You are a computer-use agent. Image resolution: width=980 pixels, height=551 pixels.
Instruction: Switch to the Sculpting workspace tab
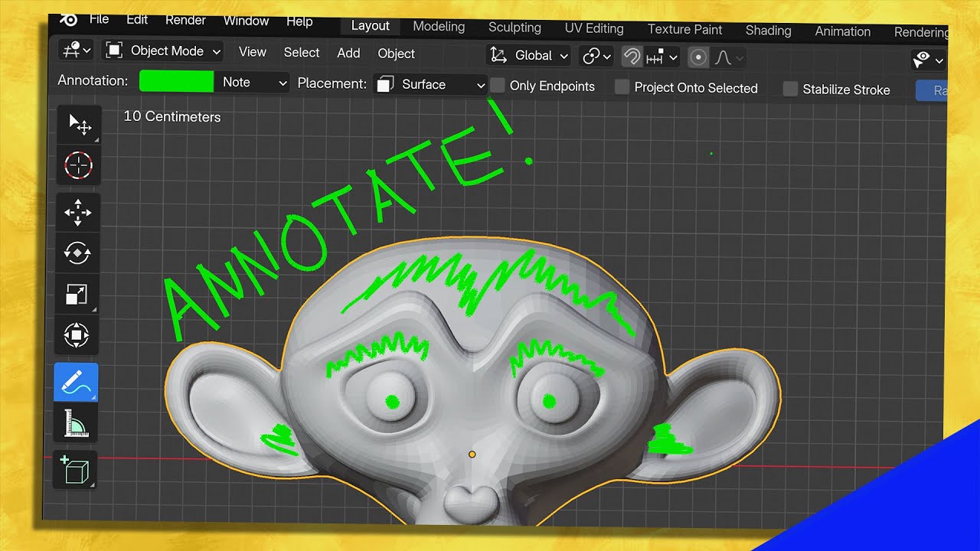pos(514,28)
